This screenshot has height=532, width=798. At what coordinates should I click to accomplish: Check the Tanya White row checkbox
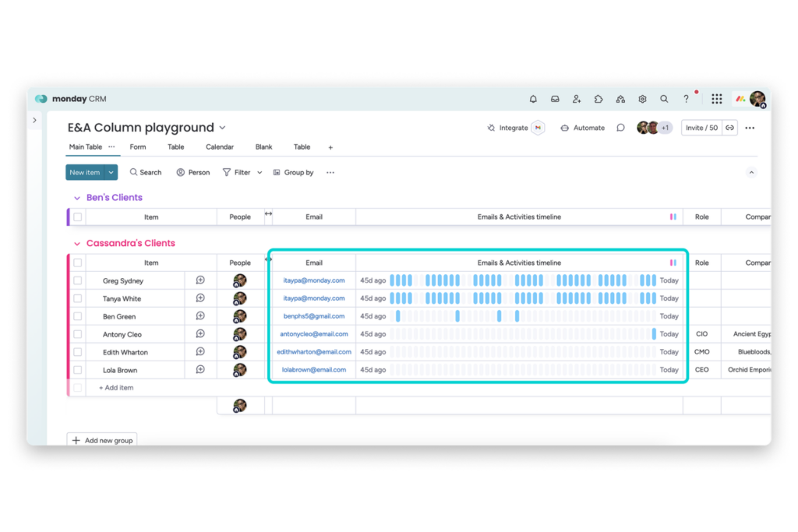pyautogui.click(x=77, y=298)
